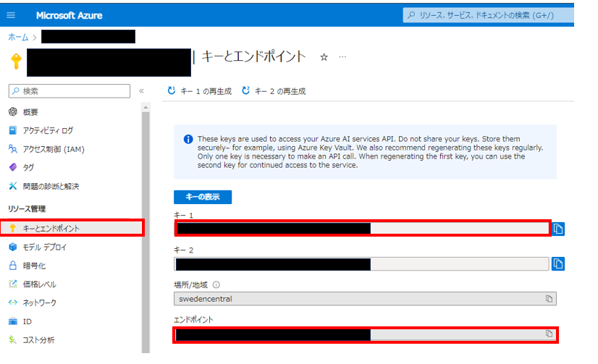Open モデル デプロイ in the sidebar
The image size is (598, 364).
[45, 247]
